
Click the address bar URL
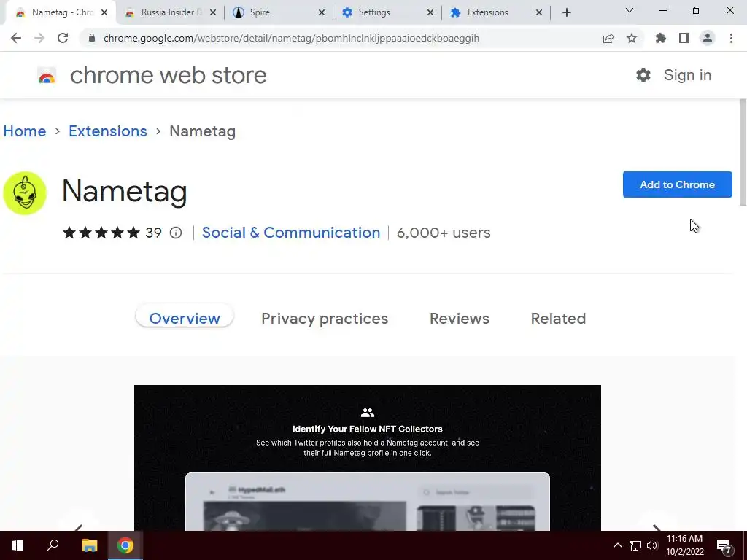click(x=291, y=38)
